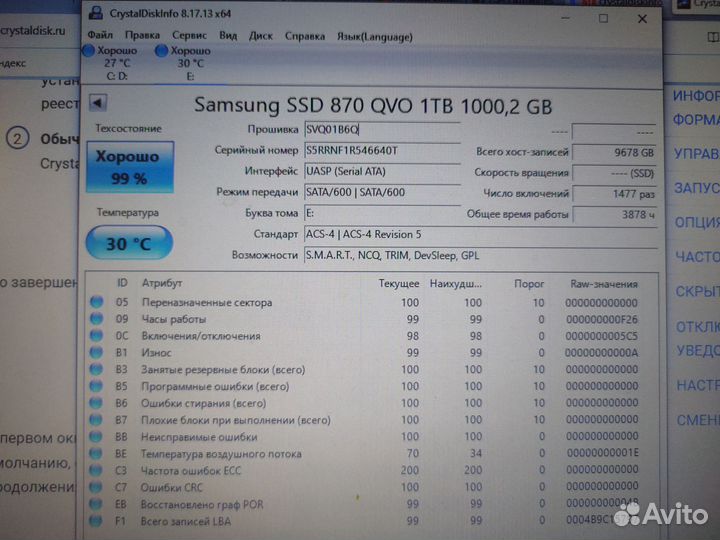Click the Хорошо 99 % health status button
The image size is (720, 540).
click(130, 167)
